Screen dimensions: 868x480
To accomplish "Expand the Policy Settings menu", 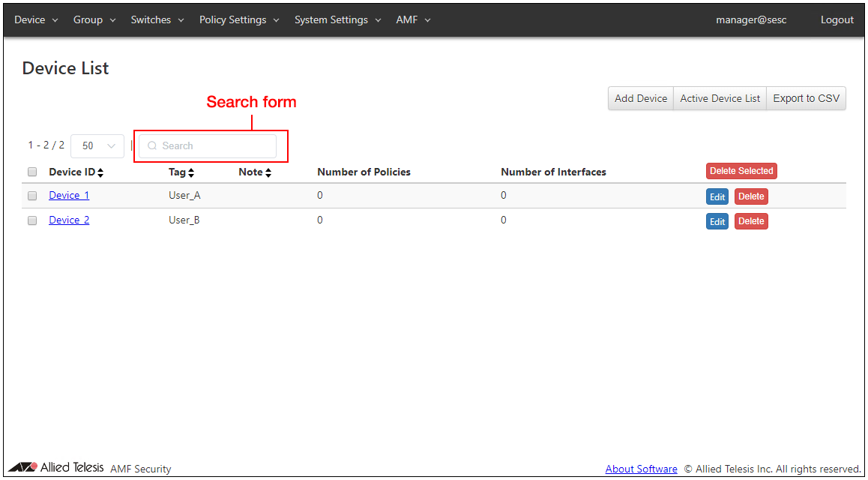I will click(x=239, y=20).
